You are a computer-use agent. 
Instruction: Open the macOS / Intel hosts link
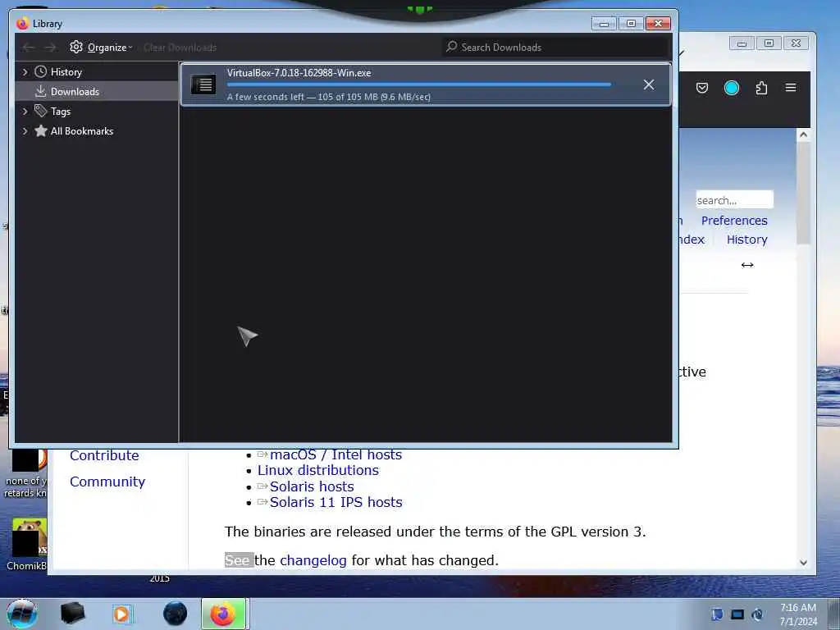(336, 454)
